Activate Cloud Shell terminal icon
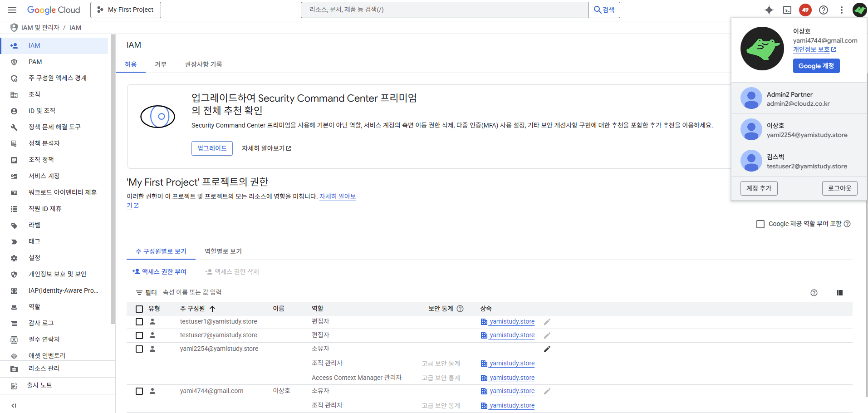Image resolution: width=868 pixels, height=413 pixels. click(x=787, y=10)
